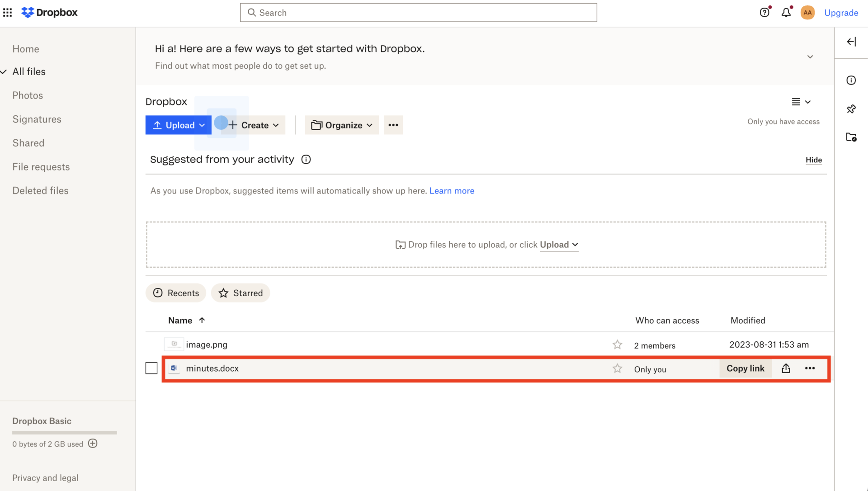Open the Learn more link
This screenshot has width=868, height=491.
coord(452,190)
